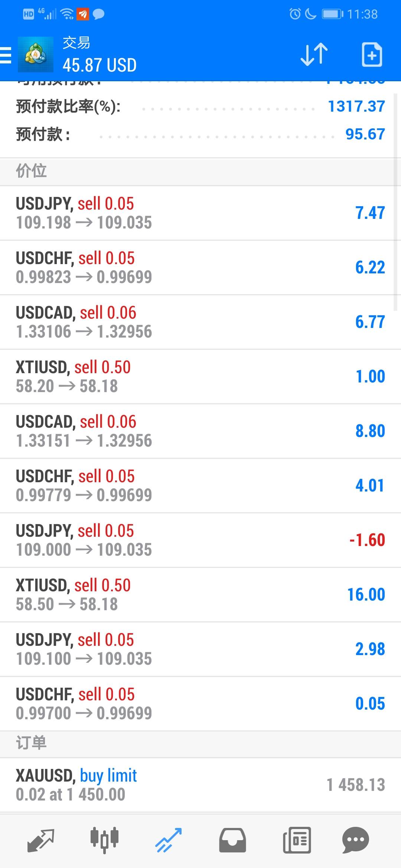
Task: Select XTIUSD position with 16.00 profit
Action: (x=200, y=595)
